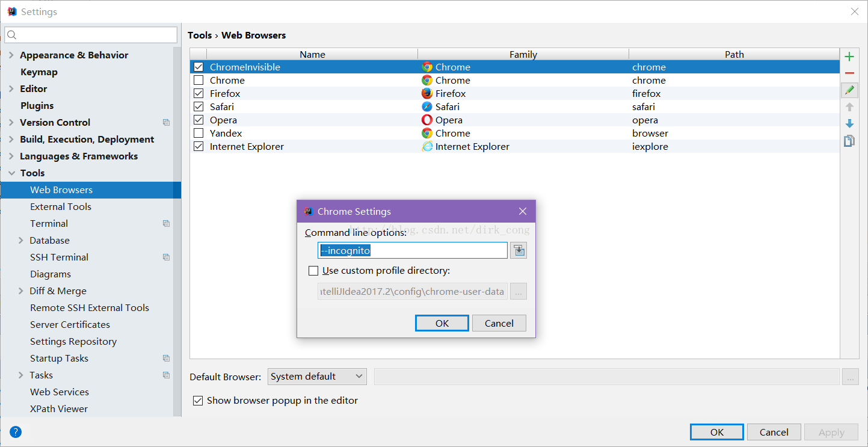Open External Tools settings
The height and width of the screenshot is (447, 868).
[x=61, y=206]
